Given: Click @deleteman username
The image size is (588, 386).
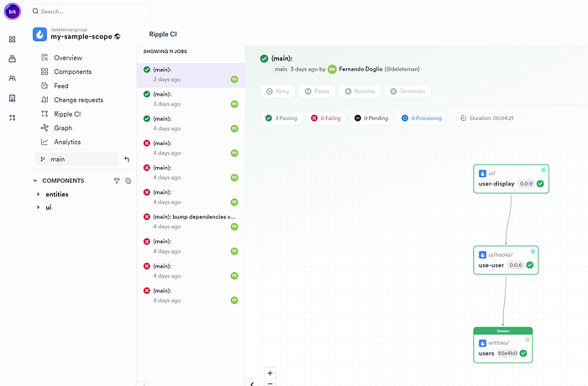Looking at the screenshot, I should [x=402, y=70].
